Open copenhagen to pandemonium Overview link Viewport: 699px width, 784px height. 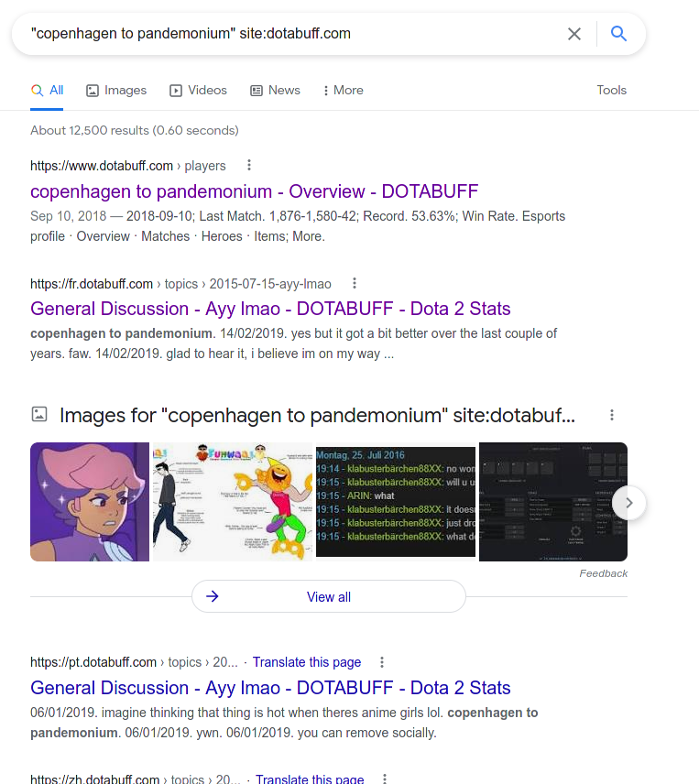254,191
